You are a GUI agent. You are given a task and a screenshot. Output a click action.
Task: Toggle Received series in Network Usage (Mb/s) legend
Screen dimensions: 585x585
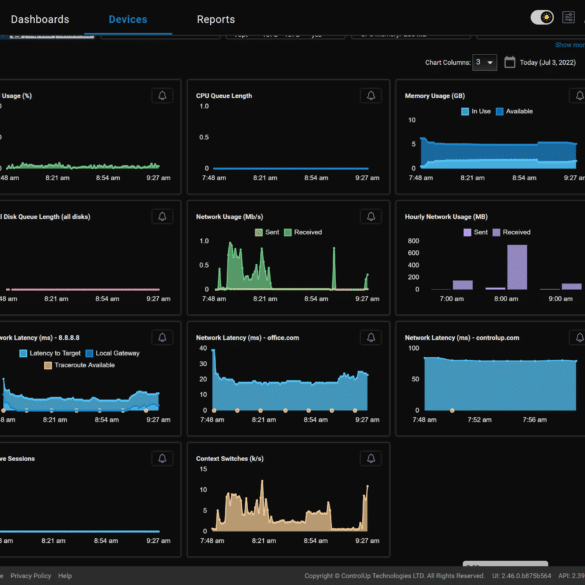(303, 232)
